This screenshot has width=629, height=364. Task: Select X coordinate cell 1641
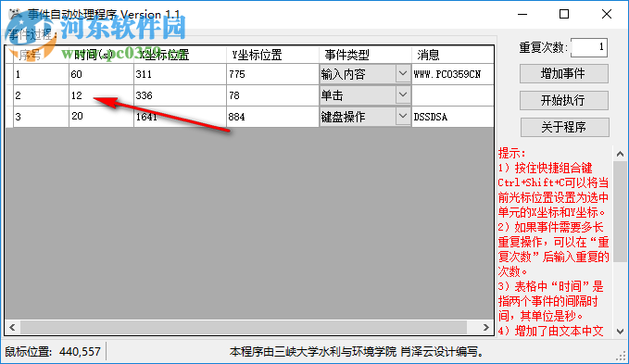click(180, 117)
